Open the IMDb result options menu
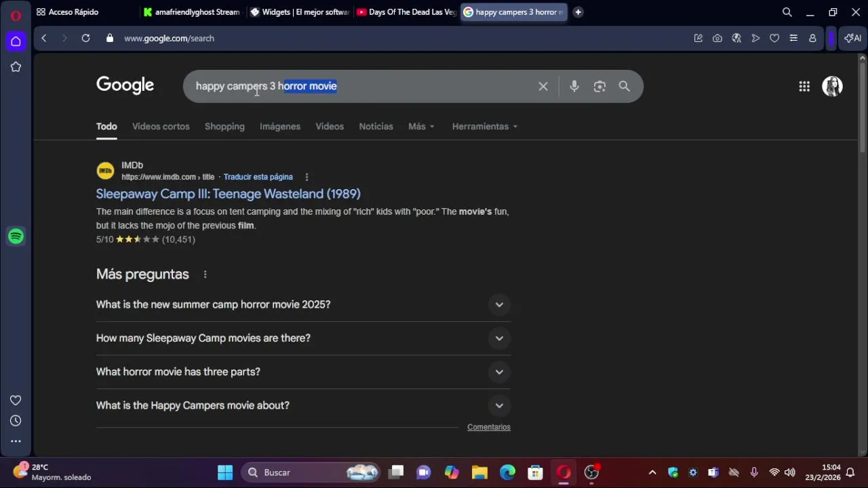The height and width of the screenshot is (488, 868). point(307,177)
